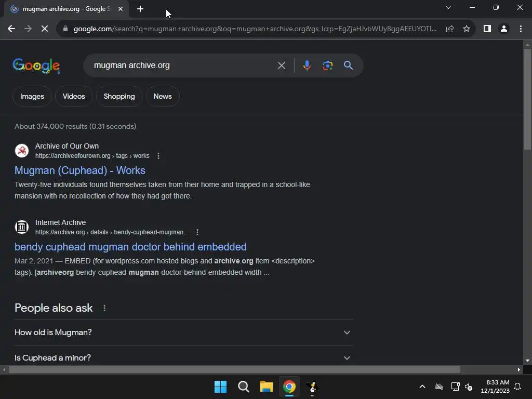Stop loading the page with X button

click(x=45, y=29)
